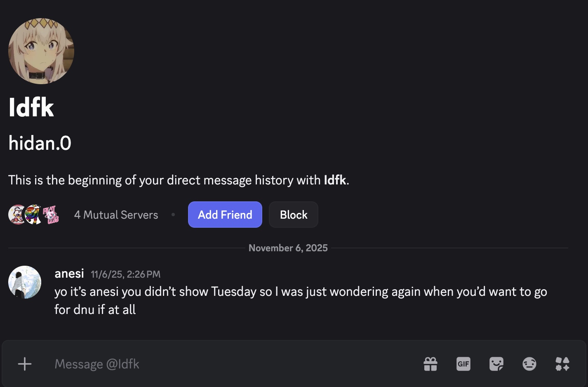
Task: Click the hidan.0 username text
Action: coord(40,143)
